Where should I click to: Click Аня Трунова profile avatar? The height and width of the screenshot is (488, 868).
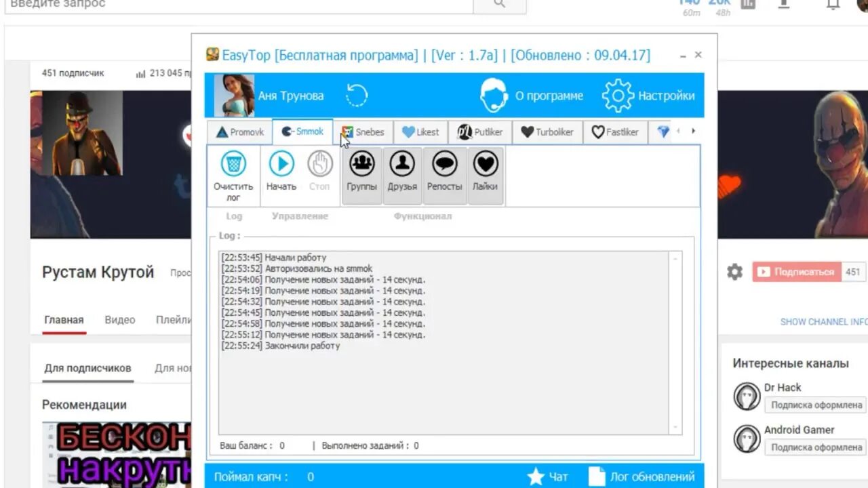tap(234, 96)
